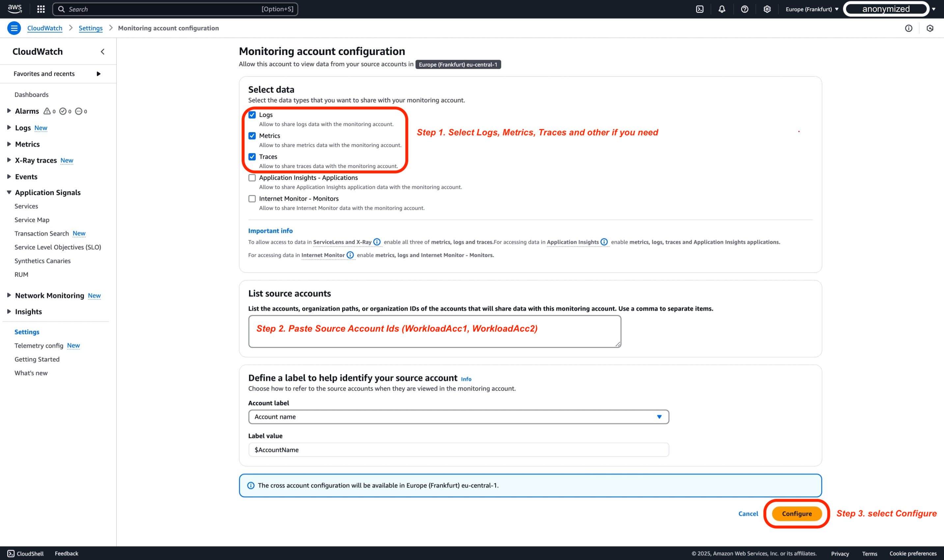
Task: Open the notifications bell icon
Action: click(x=722, y=9)
